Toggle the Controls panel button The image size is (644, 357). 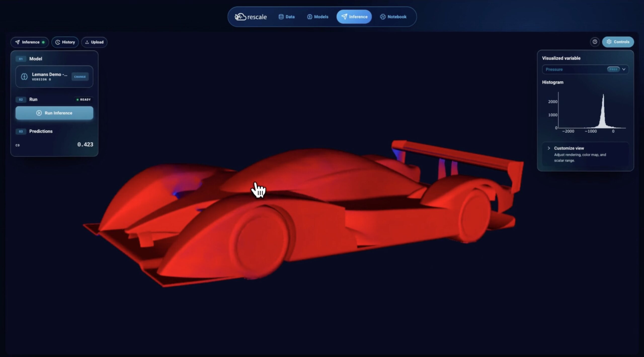(618, 42)
